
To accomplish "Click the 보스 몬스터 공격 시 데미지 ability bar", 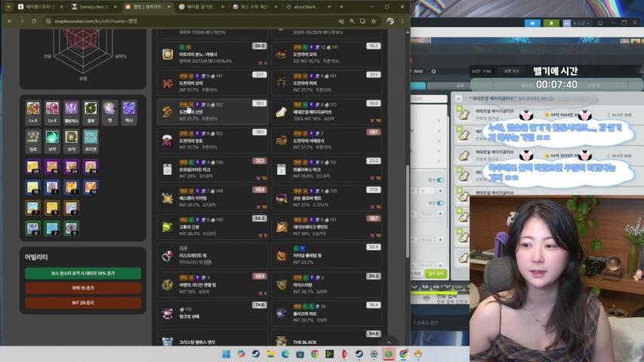I will tap(83, 273).
